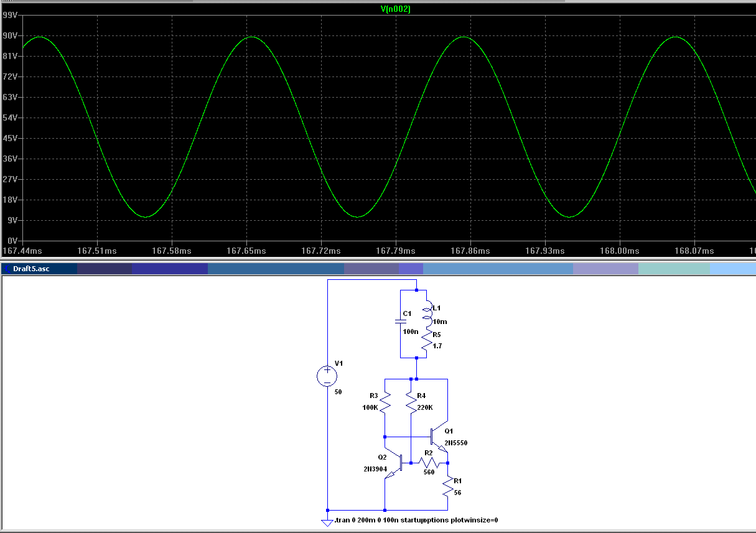This screenshot has height=533, width=756.
Task: Click the R2 reference label
Action: click(x=429, y=453)
